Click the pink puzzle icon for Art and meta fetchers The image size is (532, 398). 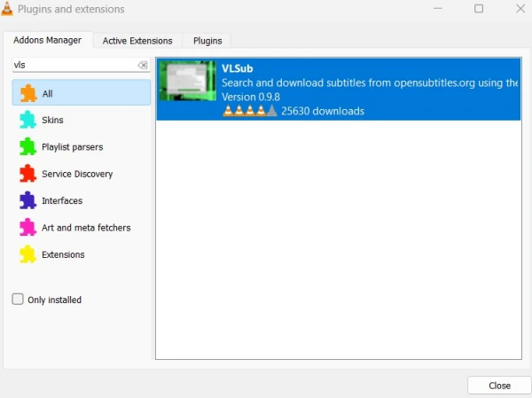[27, 227]
